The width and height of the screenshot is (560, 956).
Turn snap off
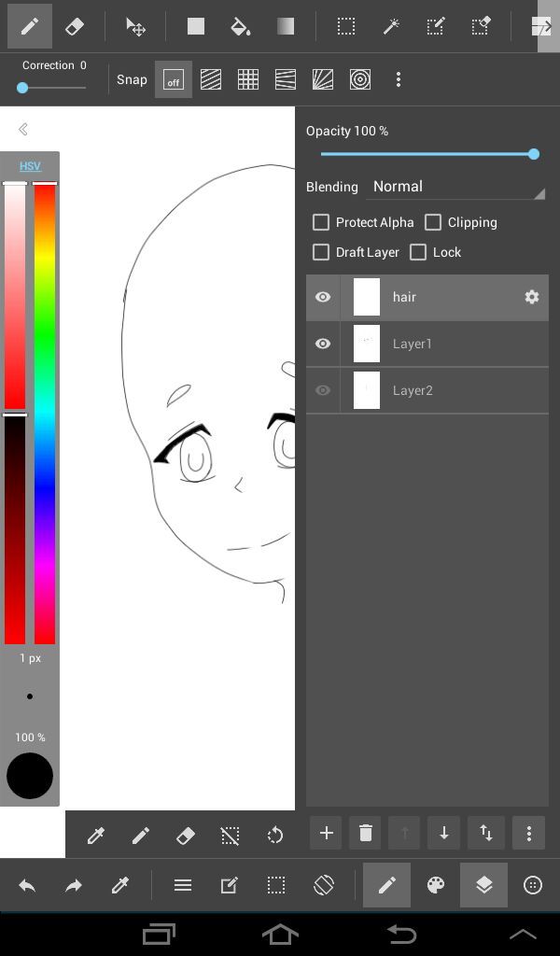coord(174,79)
